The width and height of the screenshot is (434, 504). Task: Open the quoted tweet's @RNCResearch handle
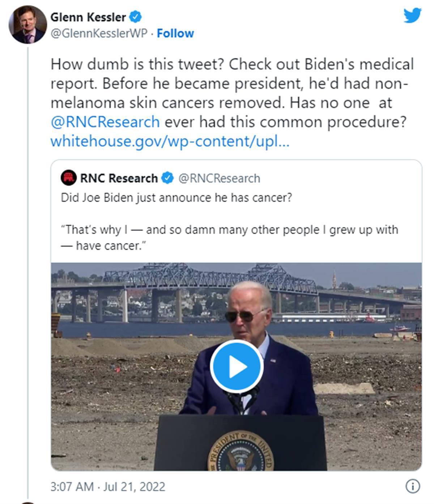click(220, 178)
